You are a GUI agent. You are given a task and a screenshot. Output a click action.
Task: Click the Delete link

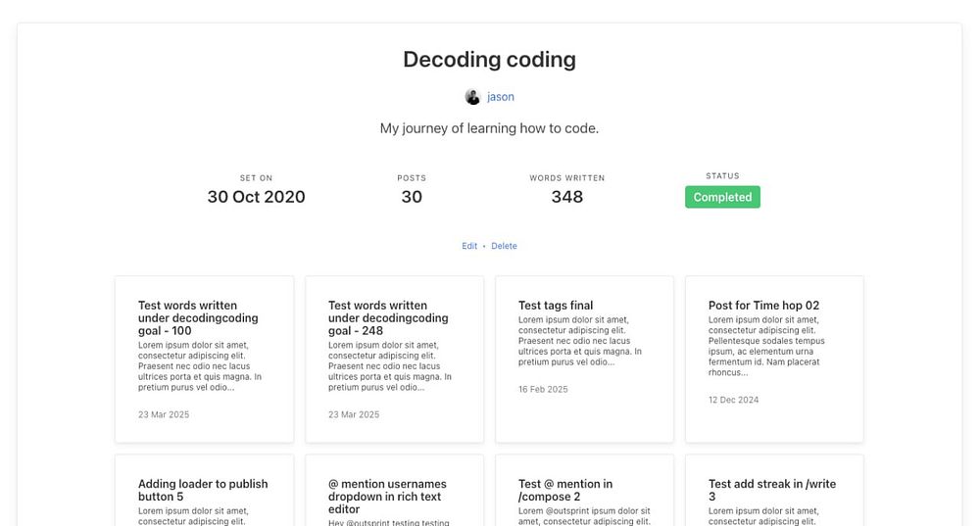[x=504, y=246]
